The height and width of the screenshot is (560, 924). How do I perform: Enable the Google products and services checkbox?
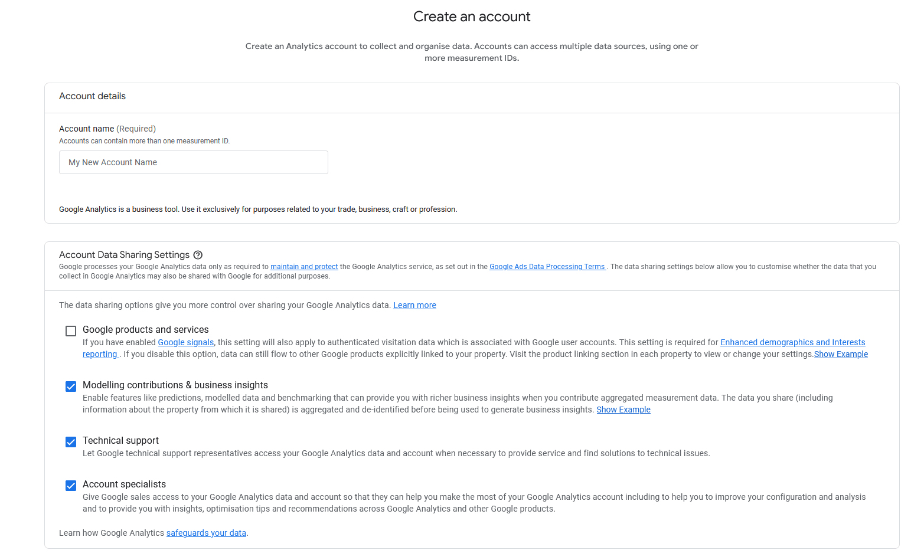71,330
